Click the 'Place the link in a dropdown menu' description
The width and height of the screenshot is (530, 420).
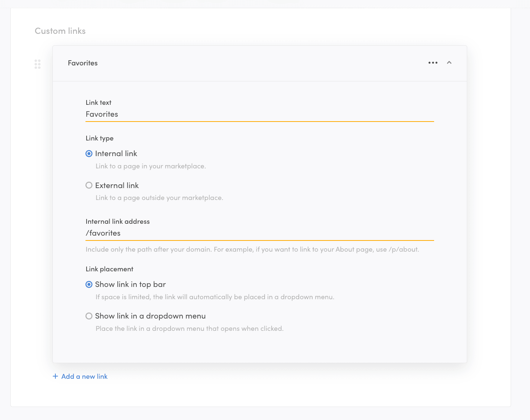tap(190, 329)
